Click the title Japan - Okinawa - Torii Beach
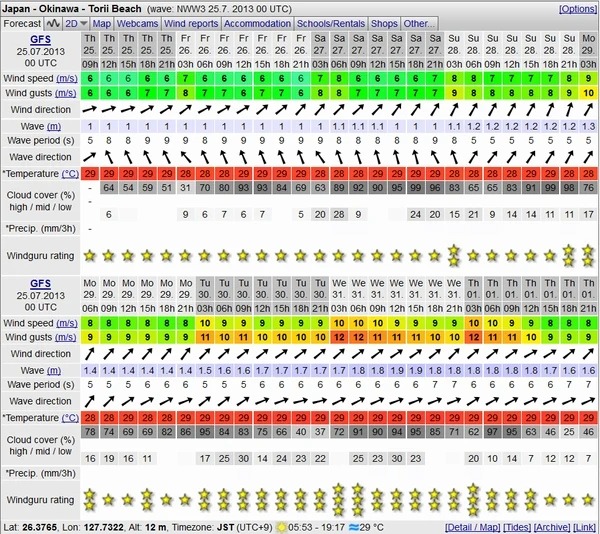600x534 pixels. (x=72, y=8)
